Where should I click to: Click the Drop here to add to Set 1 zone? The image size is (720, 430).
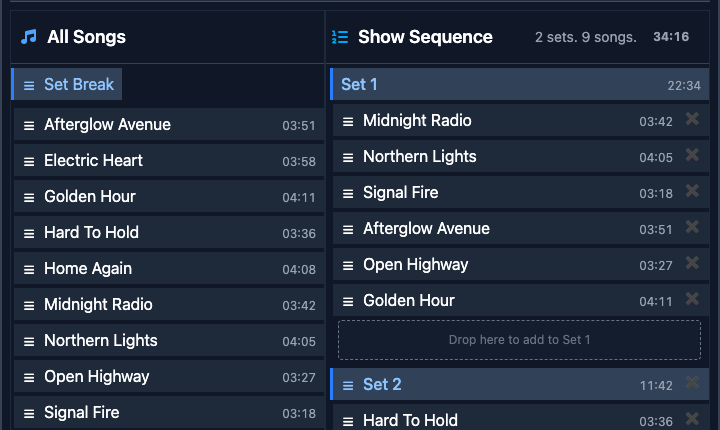pos(519,340)
